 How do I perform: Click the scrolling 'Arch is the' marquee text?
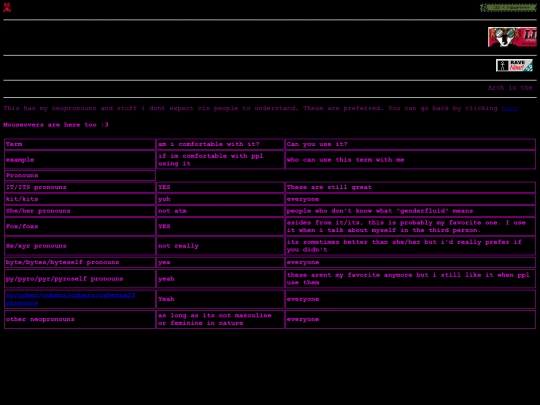click(510, 88)
